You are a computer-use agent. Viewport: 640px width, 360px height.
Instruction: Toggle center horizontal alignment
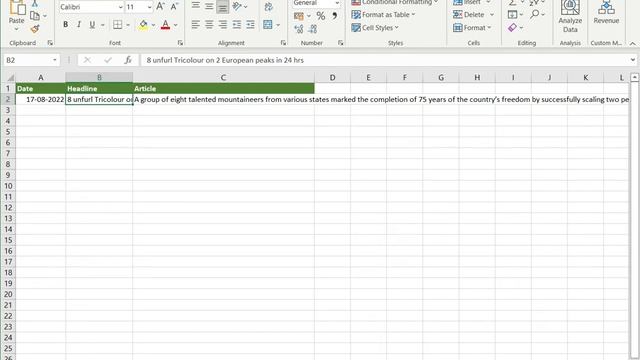209,25
